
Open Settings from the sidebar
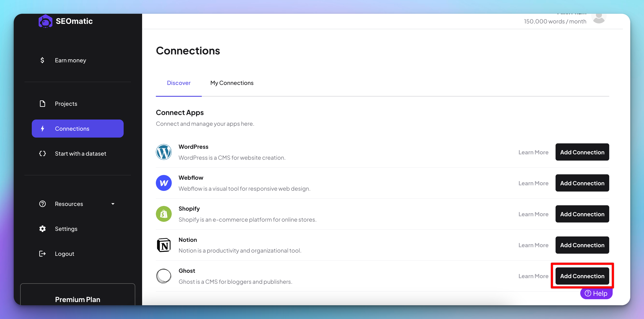pos(78,229)
